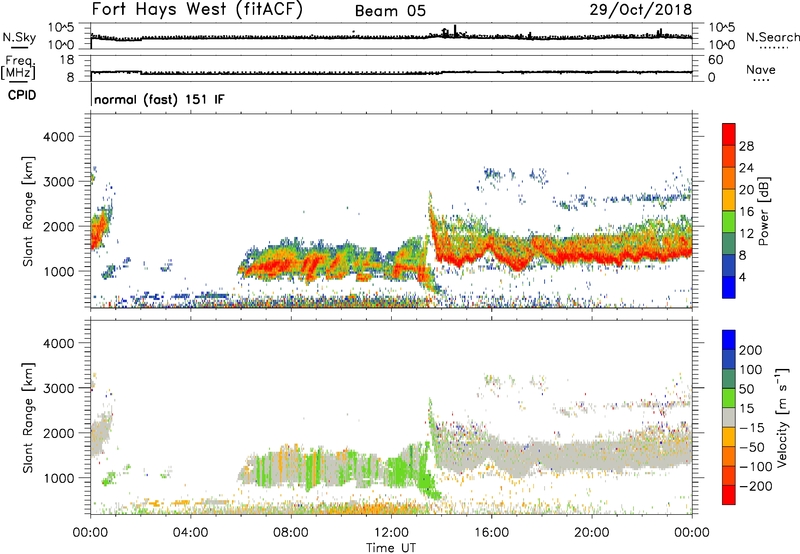Click the dotted line sample under N.Search

(773, 47)
